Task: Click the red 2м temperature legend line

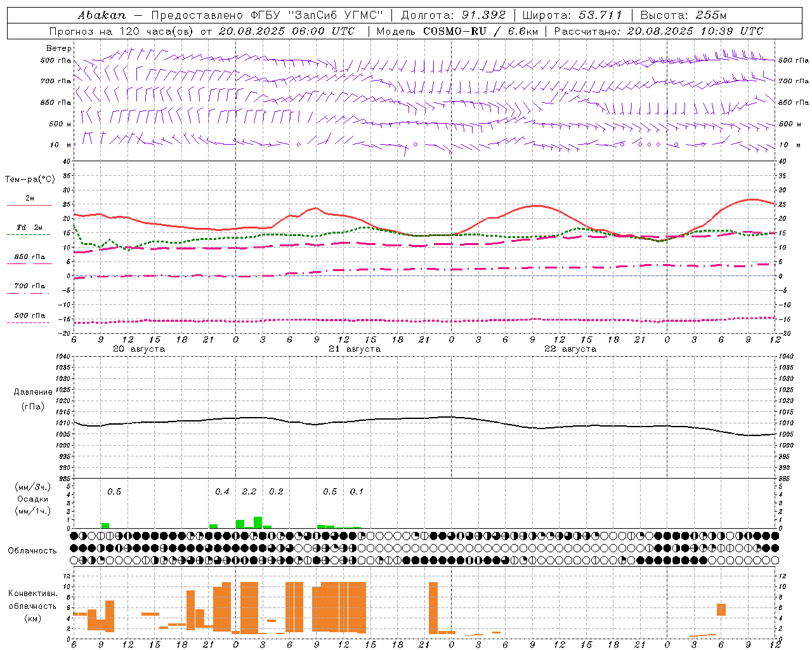Action: [29, 205]
